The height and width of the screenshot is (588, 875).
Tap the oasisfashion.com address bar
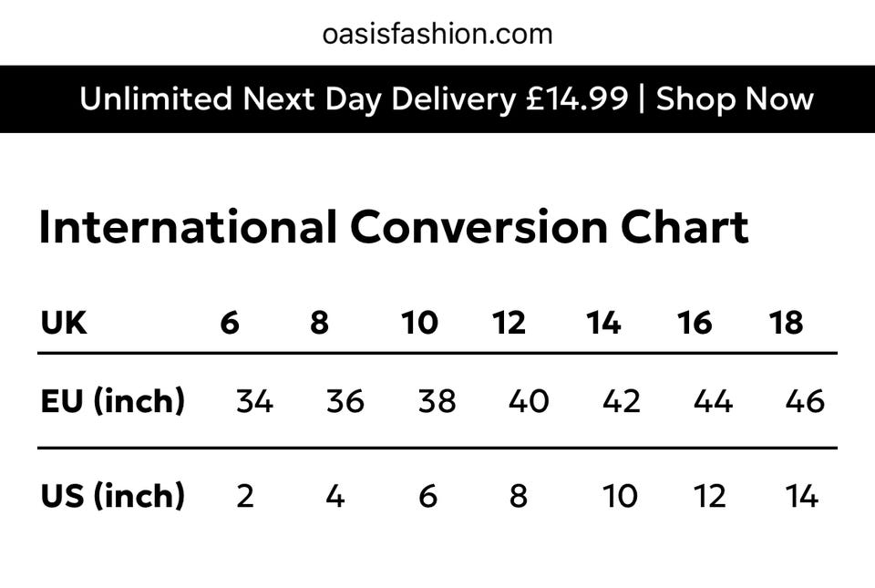(x=437, y=34)
